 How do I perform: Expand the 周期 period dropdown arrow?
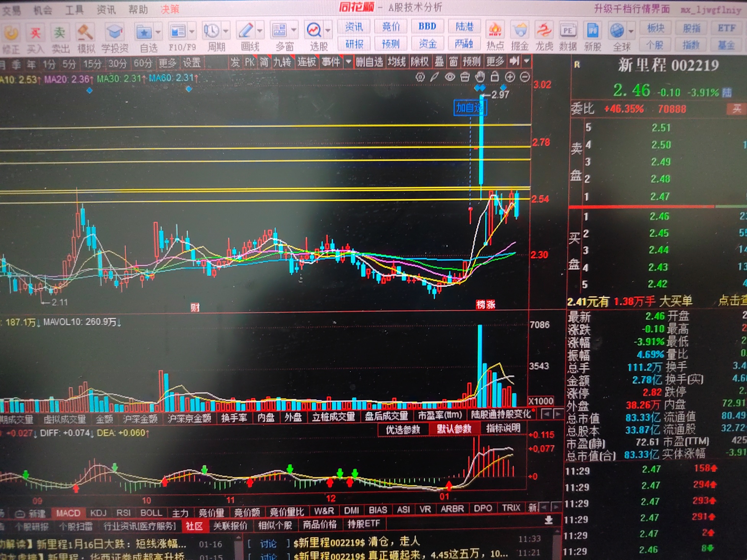point(226,31)
